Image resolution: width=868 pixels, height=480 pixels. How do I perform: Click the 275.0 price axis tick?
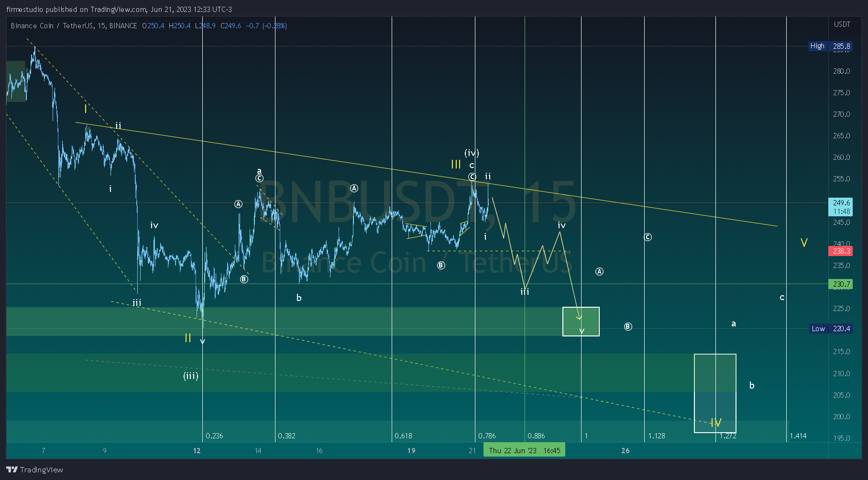[x=842, y=93]
